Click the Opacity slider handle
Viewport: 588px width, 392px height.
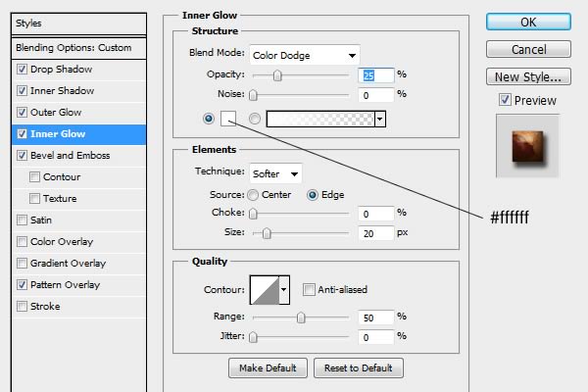(277, 75)
